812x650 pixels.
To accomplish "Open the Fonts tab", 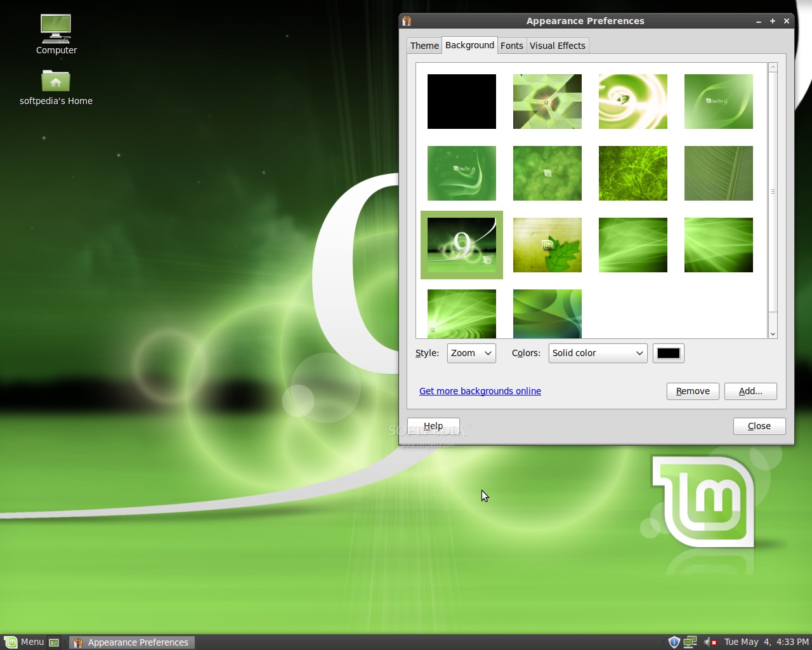I will [511, 46].
